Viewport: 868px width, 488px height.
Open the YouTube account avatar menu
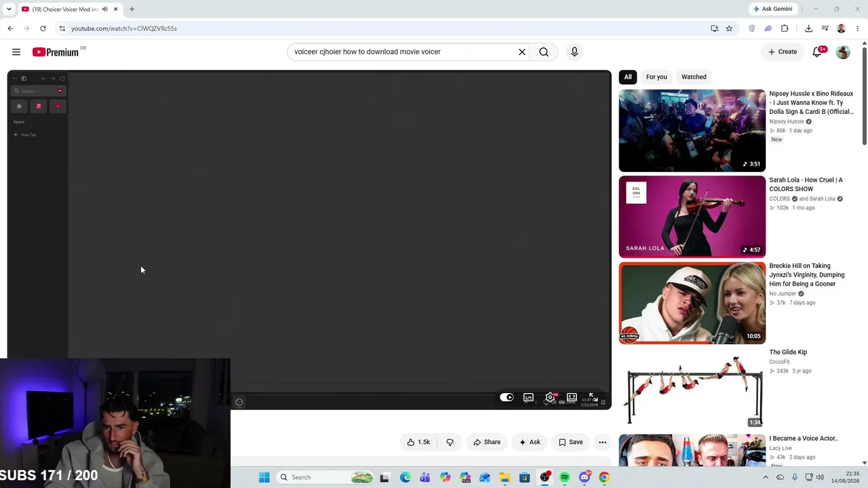point(843,52)
